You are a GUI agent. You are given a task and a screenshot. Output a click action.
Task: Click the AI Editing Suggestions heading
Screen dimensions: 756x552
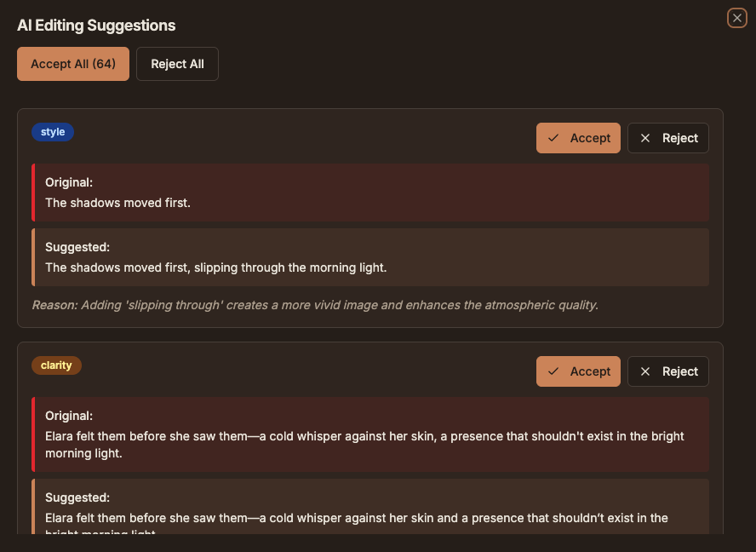pyautogui.click(x=96, y=25)
